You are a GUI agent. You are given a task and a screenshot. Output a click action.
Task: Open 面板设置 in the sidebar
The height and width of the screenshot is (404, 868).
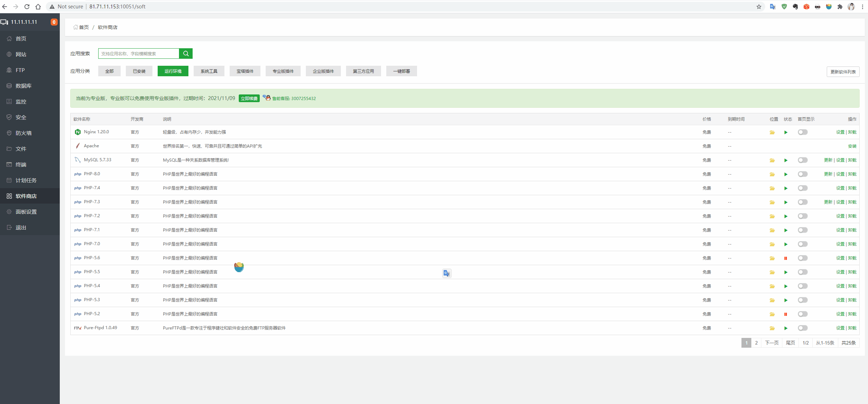30,212
